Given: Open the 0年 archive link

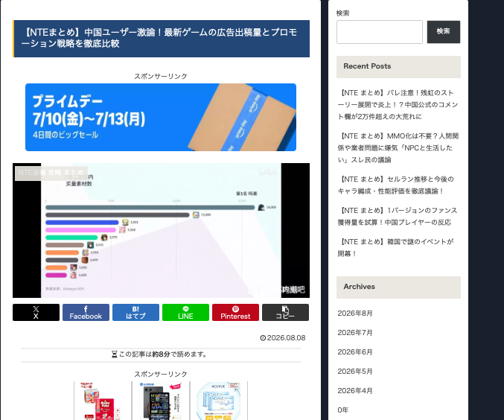Looking at the screenshot, I should pos(343,410).
